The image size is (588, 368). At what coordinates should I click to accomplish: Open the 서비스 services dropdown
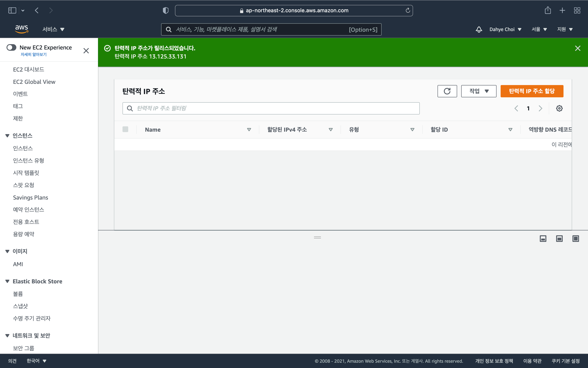(53, 29)
